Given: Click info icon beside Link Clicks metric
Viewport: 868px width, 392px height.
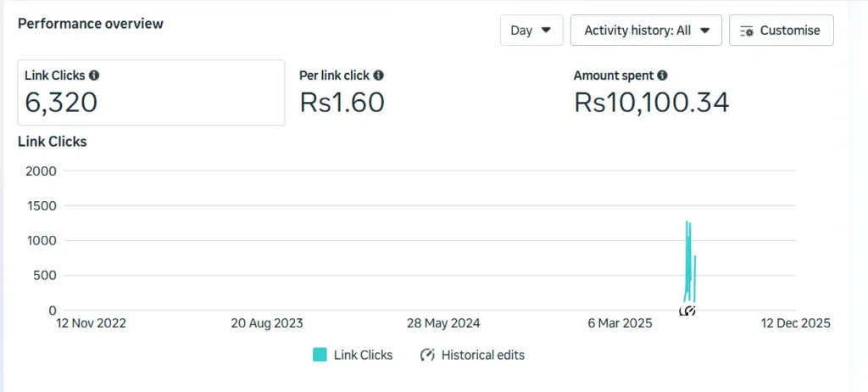Looking at the screenshot, I should pyautogui.click(x=94, y=76).
